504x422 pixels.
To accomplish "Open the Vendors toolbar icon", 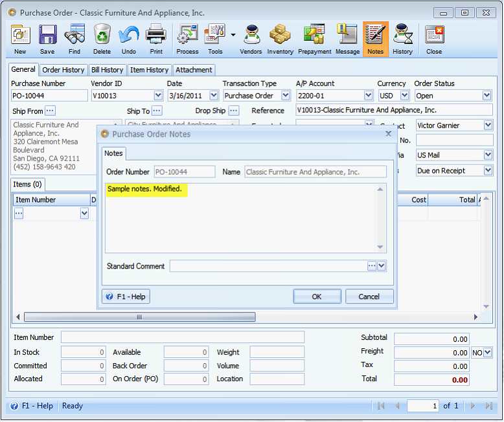I will [x=251, y=39].
